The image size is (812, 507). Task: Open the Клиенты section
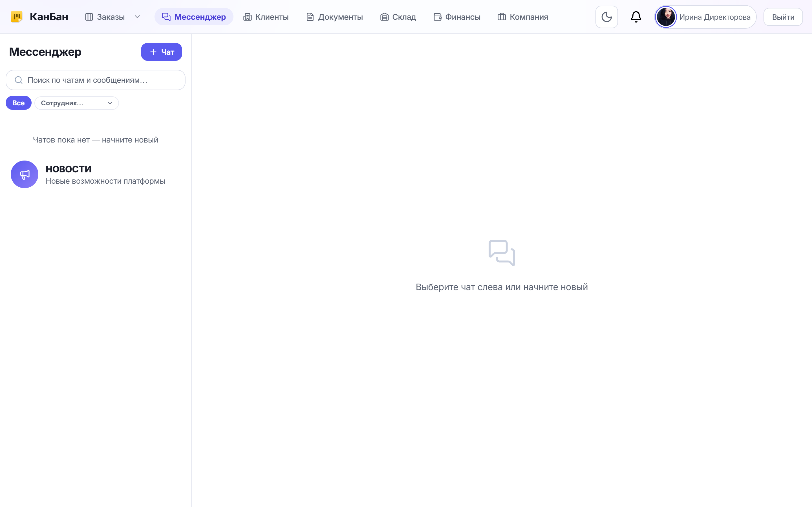coord(266,17)
